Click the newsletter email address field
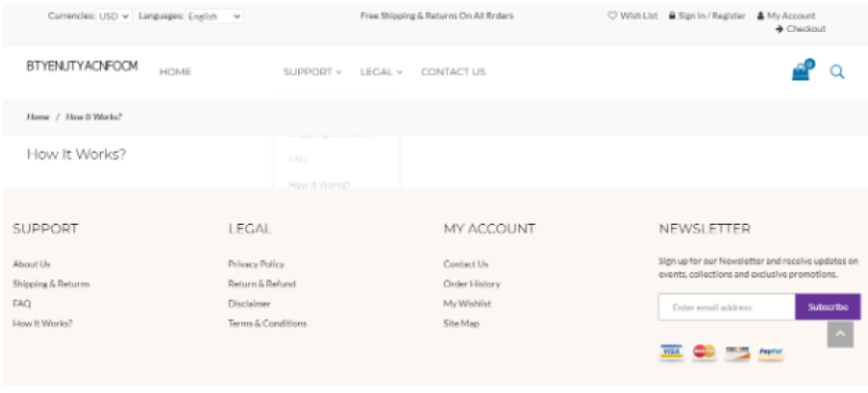This screenshot has height=393, width=868. [727, 307]
